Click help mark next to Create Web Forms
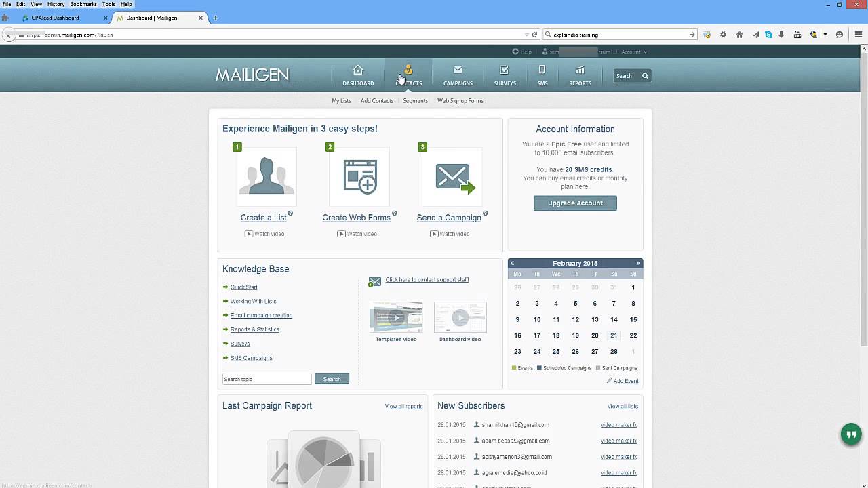The image size is (868, 488). tap(394, 213)
